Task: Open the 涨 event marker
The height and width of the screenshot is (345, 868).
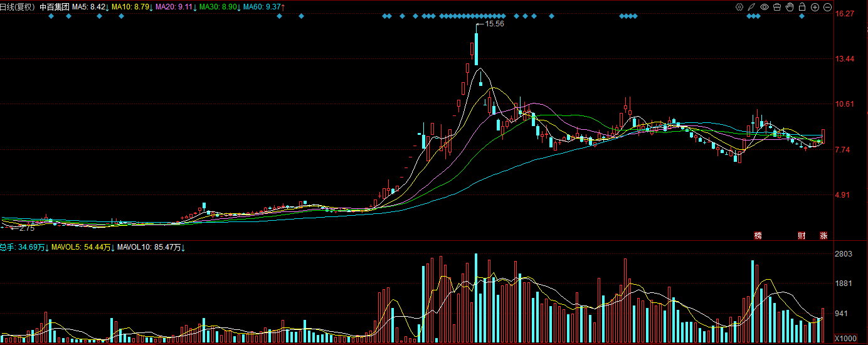Action: coord(824,236)
